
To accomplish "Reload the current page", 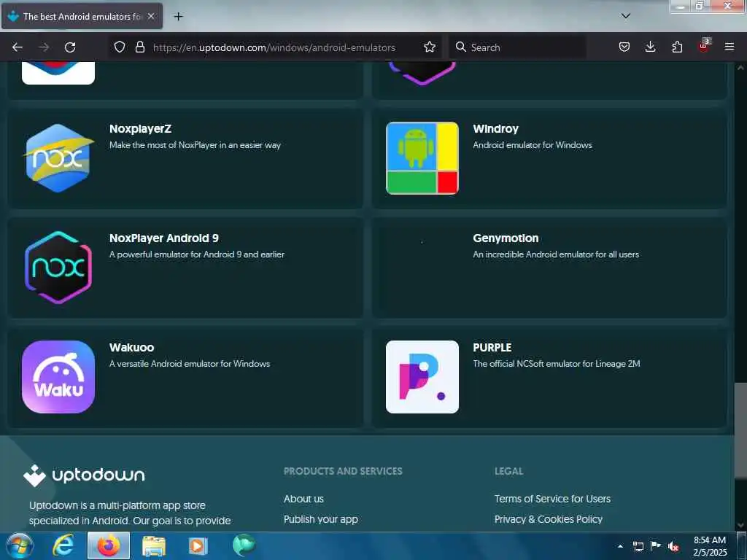I will click(70, 47).
